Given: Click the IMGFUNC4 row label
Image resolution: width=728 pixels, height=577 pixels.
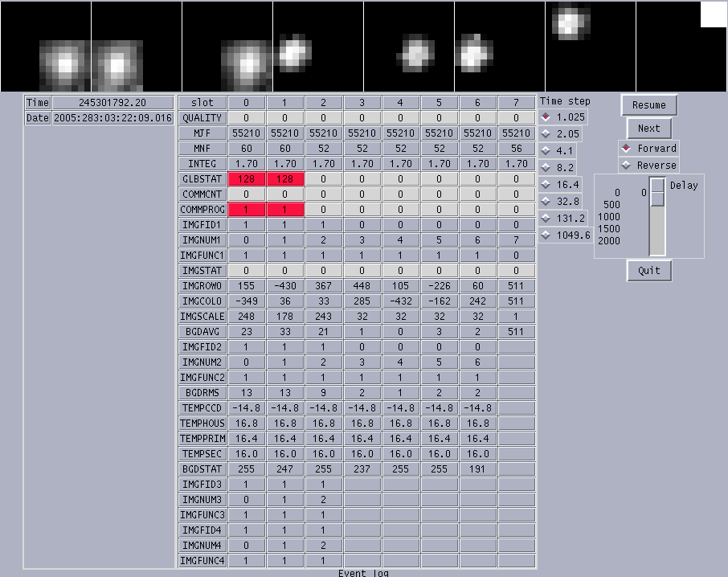Looking at the screenshot, I should click(x=202, y=561).
